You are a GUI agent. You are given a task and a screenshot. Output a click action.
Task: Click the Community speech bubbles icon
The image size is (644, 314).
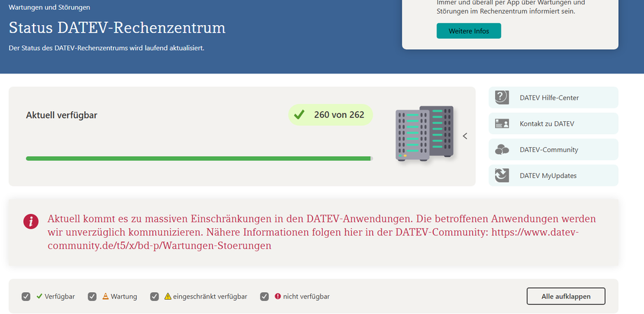[502, 150]
